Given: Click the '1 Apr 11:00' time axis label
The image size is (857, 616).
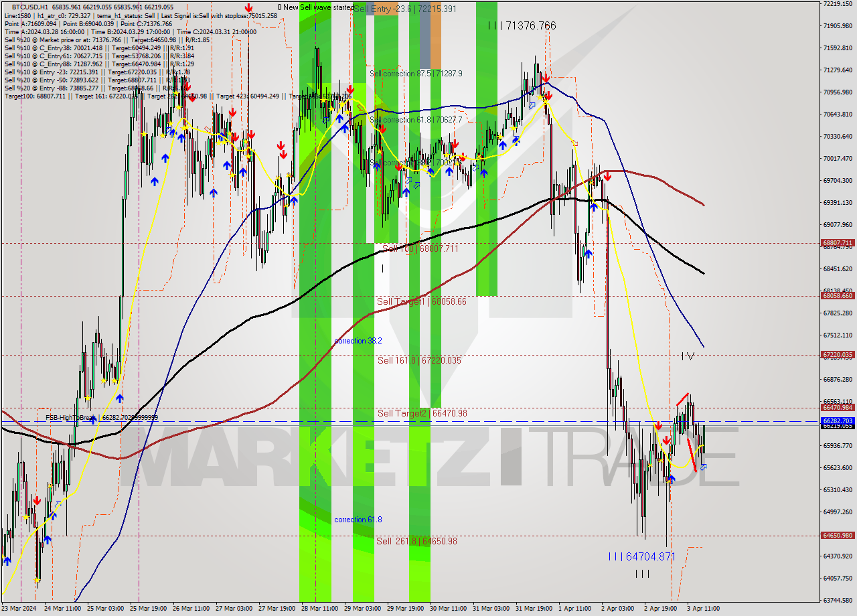Looking at the screenshot, I should pos(574,609).
